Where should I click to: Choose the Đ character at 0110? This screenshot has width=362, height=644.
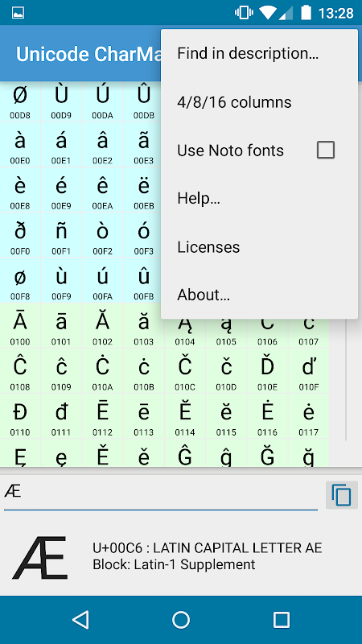[x=20, y=417]
